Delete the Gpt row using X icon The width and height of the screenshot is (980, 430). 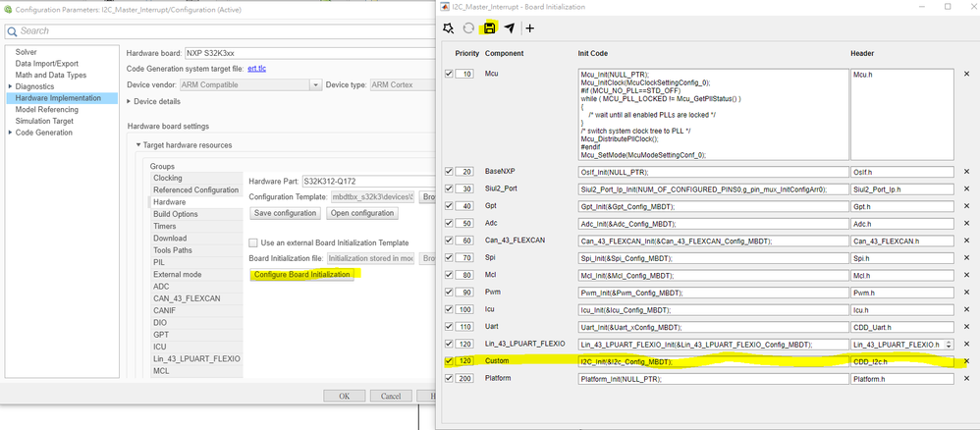[x=966, y=206]
